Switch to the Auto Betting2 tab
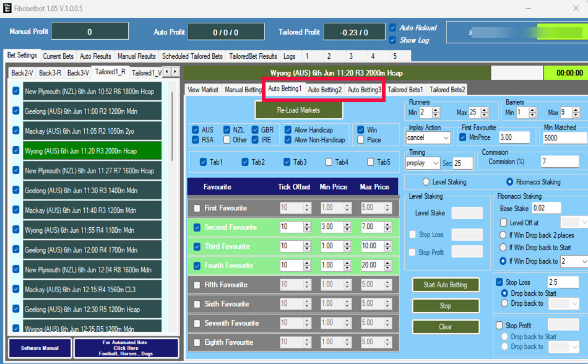 tap(324, 90)
